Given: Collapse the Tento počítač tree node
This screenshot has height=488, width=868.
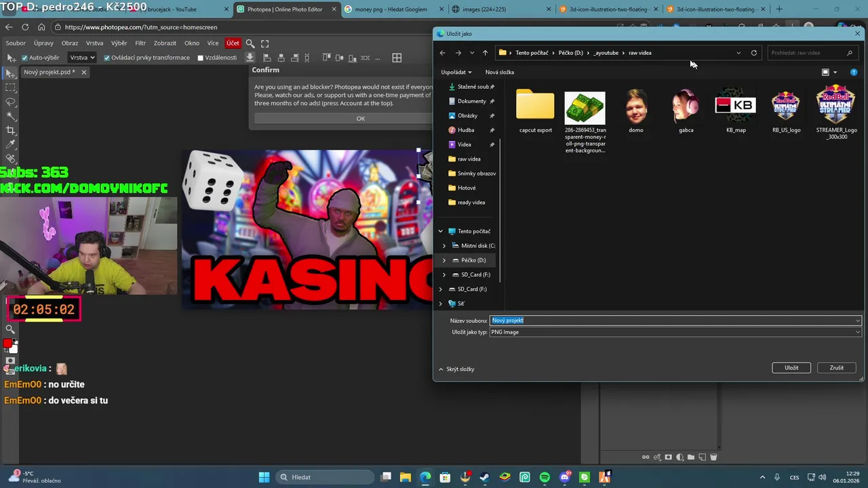Looking at the screenshot, I should (x=441, y=231).
